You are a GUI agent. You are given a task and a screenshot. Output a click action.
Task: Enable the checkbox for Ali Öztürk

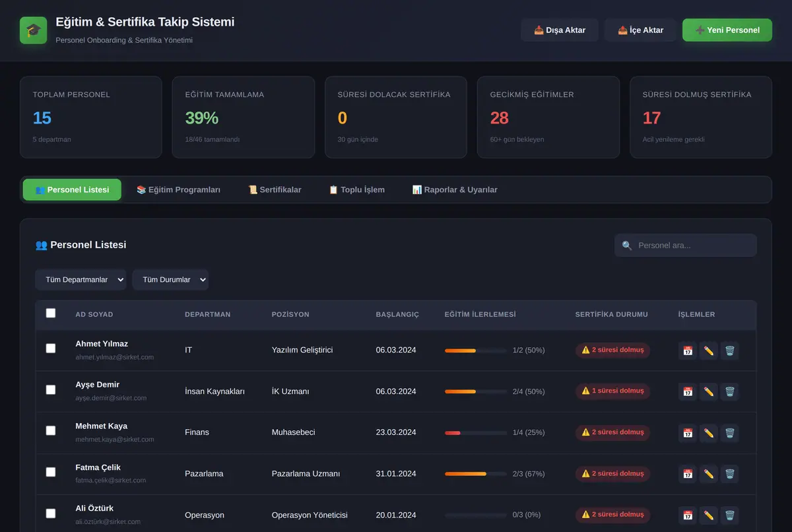tap(51, 514)
